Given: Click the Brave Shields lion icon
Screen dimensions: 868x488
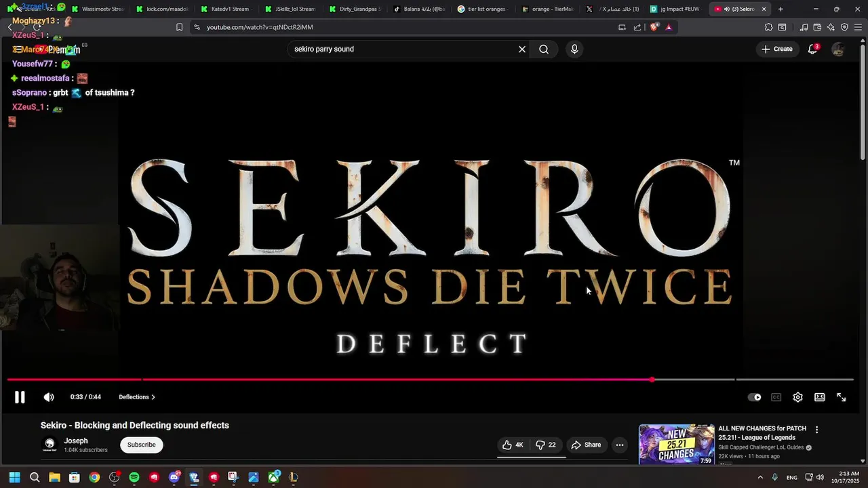Looking at the screenshot, I should click(654, 27).
